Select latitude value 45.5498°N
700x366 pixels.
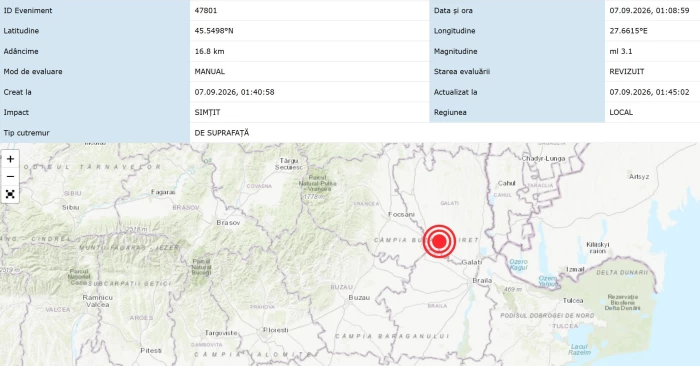coord(214,31)
